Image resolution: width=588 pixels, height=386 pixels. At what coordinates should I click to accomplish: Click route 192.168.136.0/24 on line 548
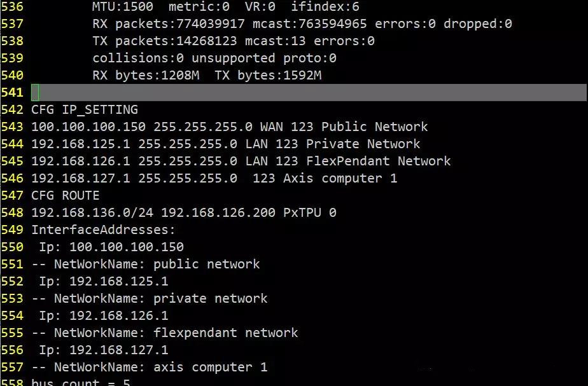coord(92,212)
